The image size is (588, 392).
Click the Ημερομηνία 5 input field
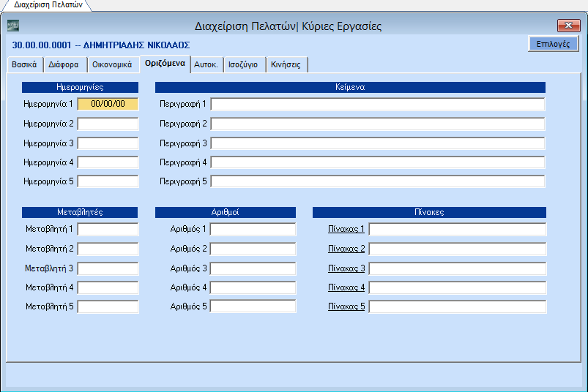coord(108,181)
